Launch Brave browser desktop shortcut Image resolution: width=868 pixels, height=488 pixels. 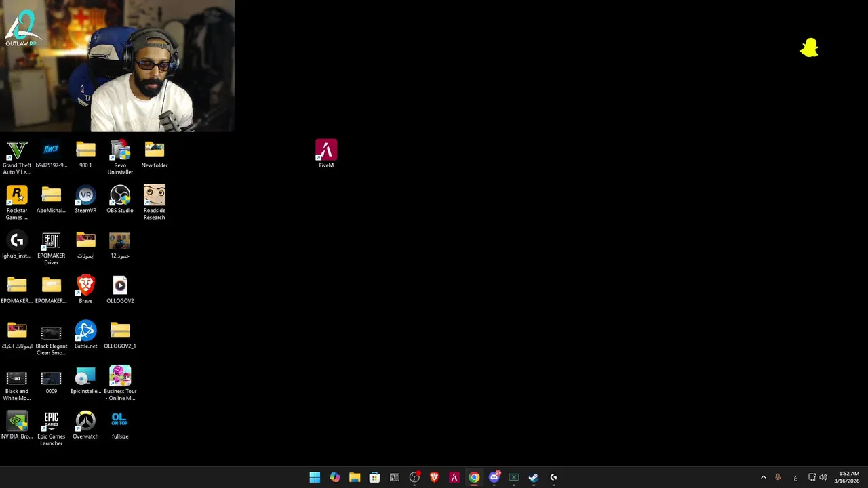point(85,290)
